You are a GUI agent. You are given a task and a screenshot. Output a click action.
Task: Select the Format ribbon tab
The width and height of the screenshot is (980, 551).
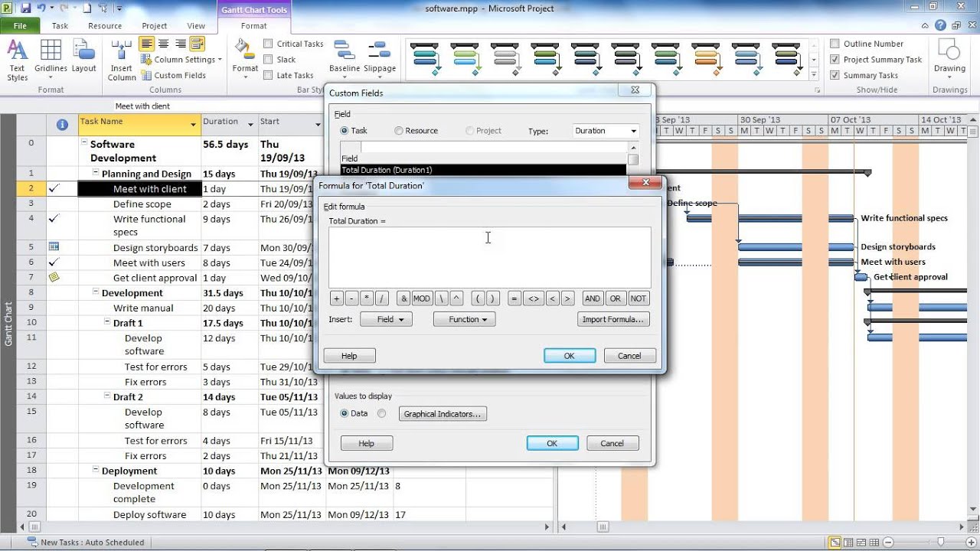[254, 25]
